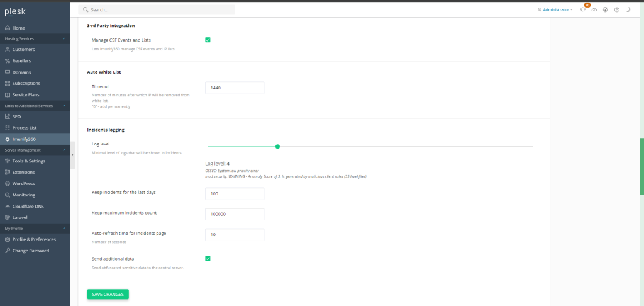Click the Log level slider handle
Screen dimensions: 644x306
(277, 146)
